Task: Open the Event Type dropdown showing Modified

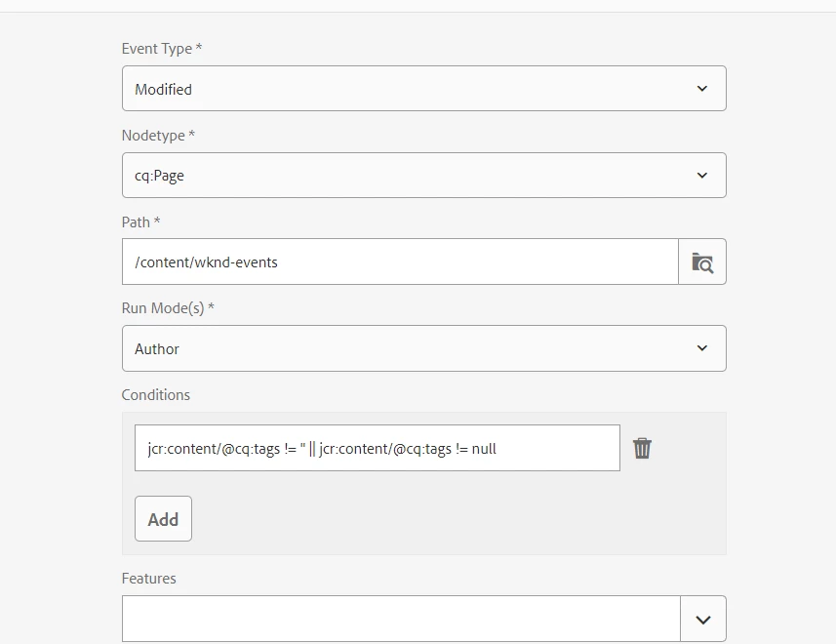Action: tap(410, 89)
